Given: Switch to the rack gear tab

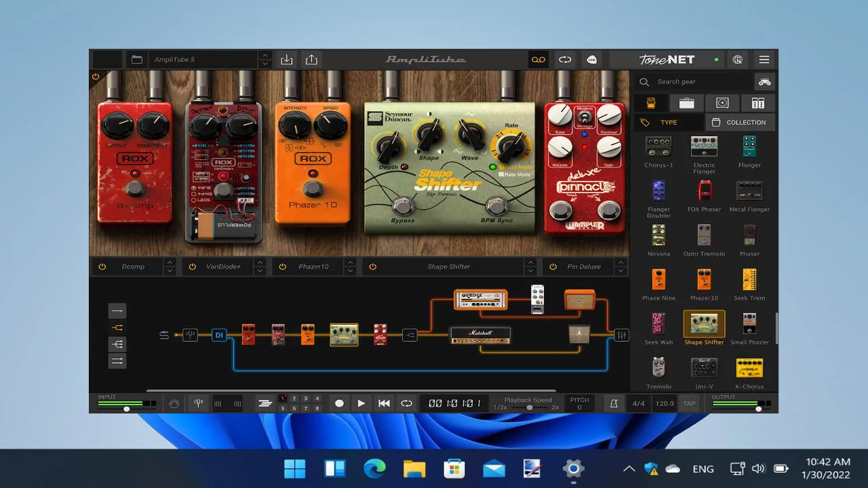Looking at the screenshot, I should (x=758, y=103).
